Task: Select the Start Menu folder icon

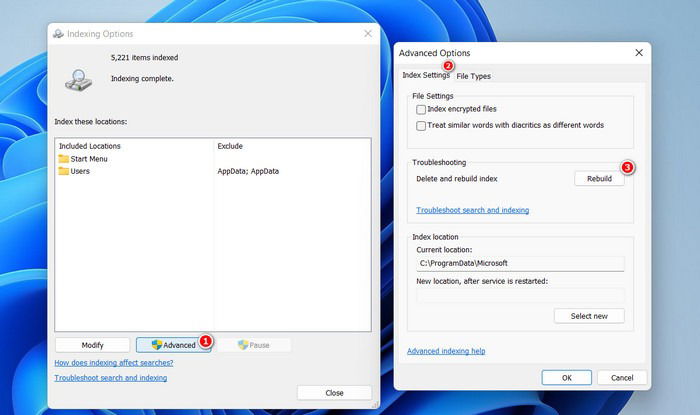Action: click(63, 159)
